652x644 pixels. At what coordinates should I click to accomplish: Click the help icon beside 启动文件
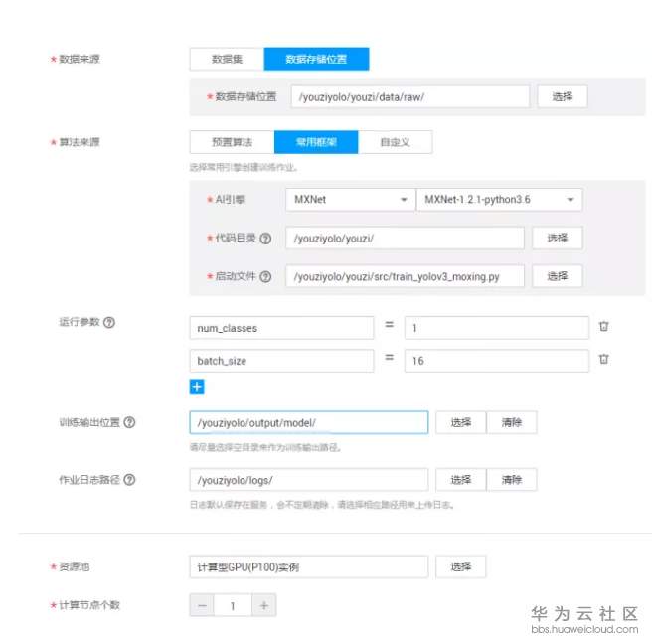265,276
